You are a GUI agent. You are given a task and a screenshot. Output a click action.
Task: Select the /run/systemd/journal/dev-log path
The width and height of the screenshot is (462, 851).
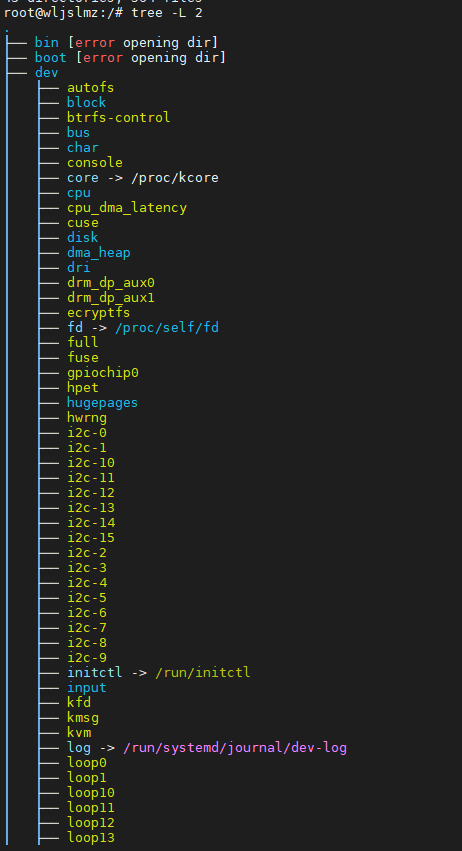coord(235,748)
